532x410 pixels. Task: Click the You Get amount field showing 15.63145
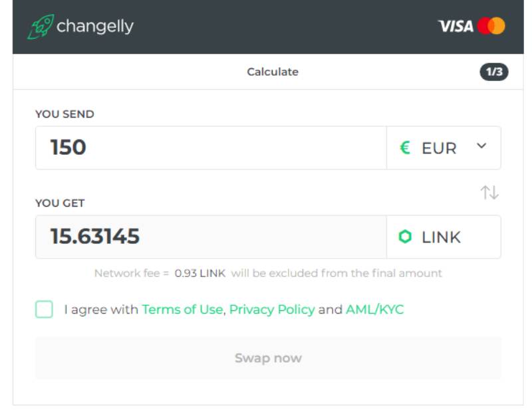click(x=211, y=237)
